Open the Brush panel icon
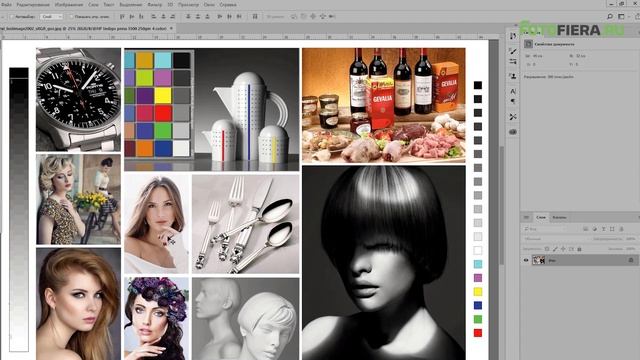This screenshot has height=360, width=640. pyautogui.click(x=513, y=51)
